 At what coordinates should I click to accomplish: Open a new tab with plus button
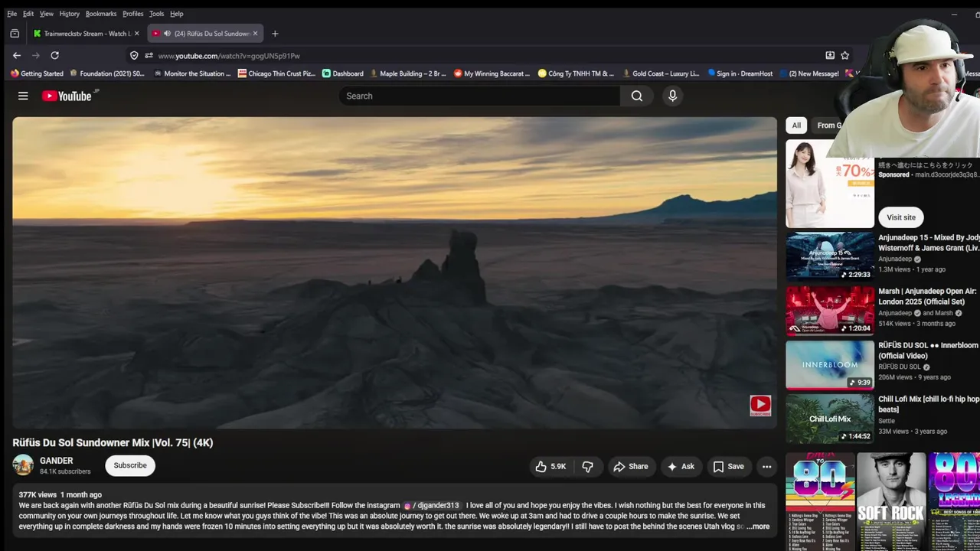pos(275,34)
